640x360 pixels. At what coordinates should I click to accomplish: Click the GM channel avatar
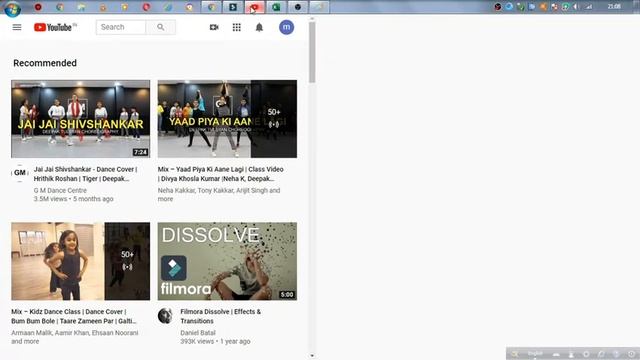(20, 173)
